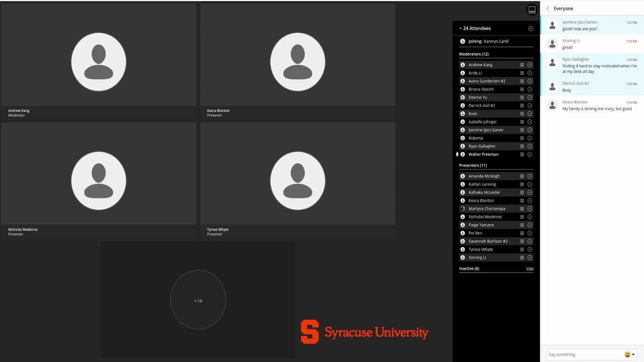Open attendee controls for Andy Li

530,73
